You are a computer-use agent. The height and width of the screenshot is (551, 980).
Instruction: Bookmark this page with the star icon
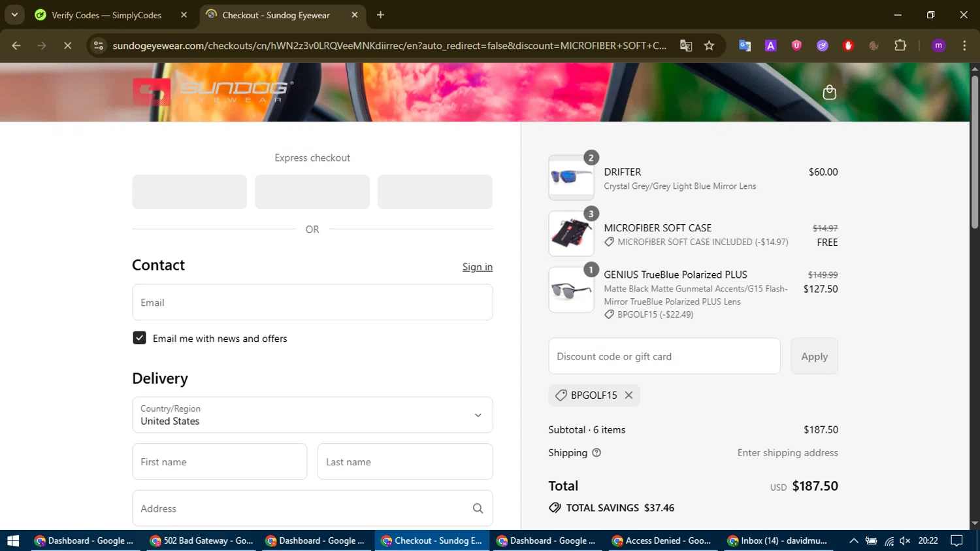(709, 46)
